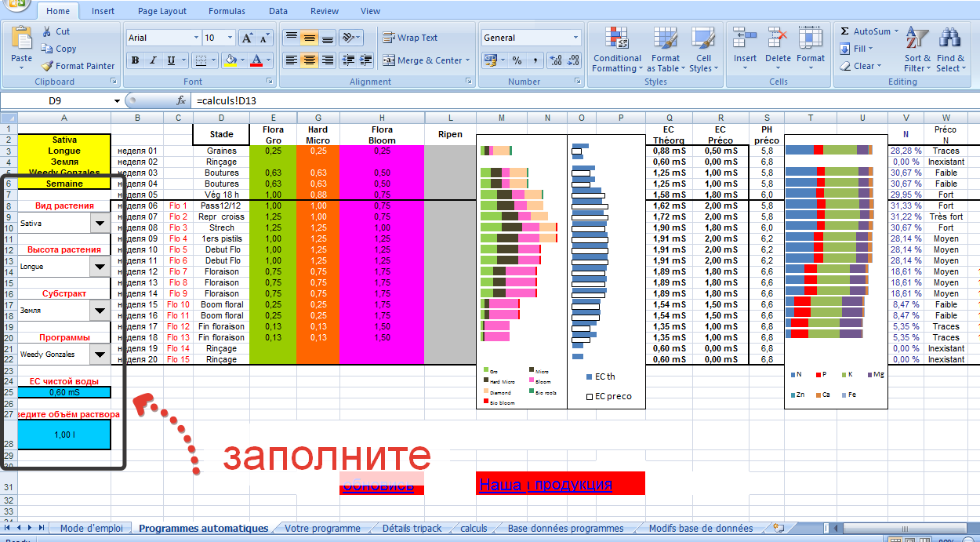Viewport: 980px width, 542px height.
Task: Click the blue 0,60 mS EC water field
Action: (x=64, y=392)
